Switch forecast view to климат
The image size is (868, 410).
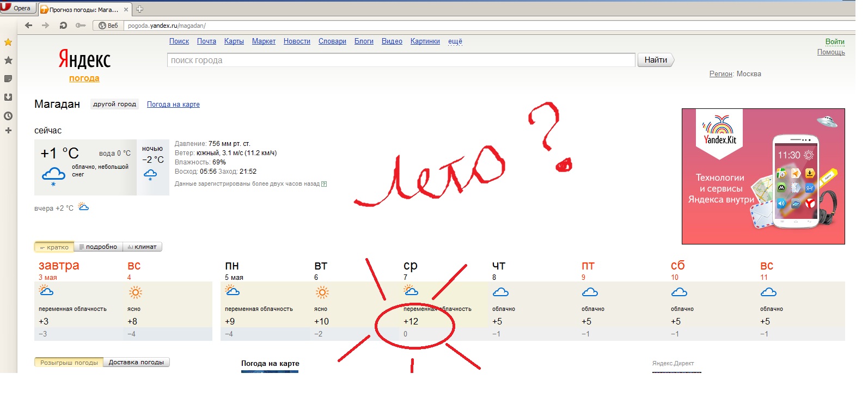[x=142, y=247]
